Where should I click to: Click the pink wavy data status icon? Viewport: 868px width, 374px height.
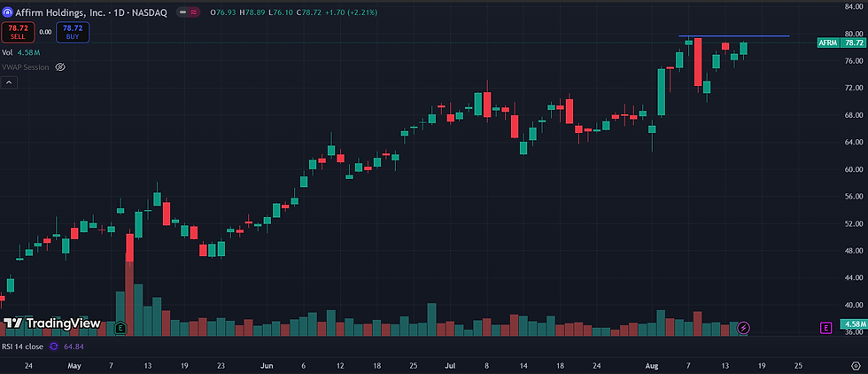194,12
